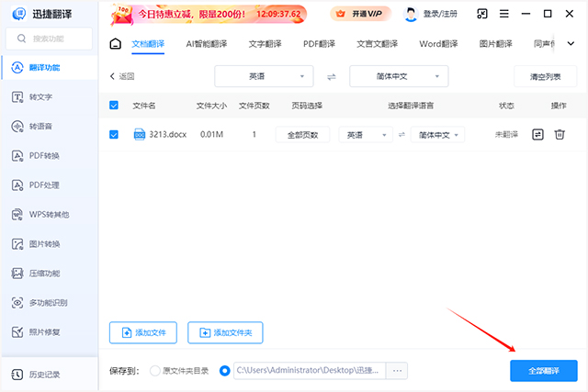Viewport: 588px width, 392px height.
Task: Click the 今日特惠立减 promo banner
Action: [209, 15]
